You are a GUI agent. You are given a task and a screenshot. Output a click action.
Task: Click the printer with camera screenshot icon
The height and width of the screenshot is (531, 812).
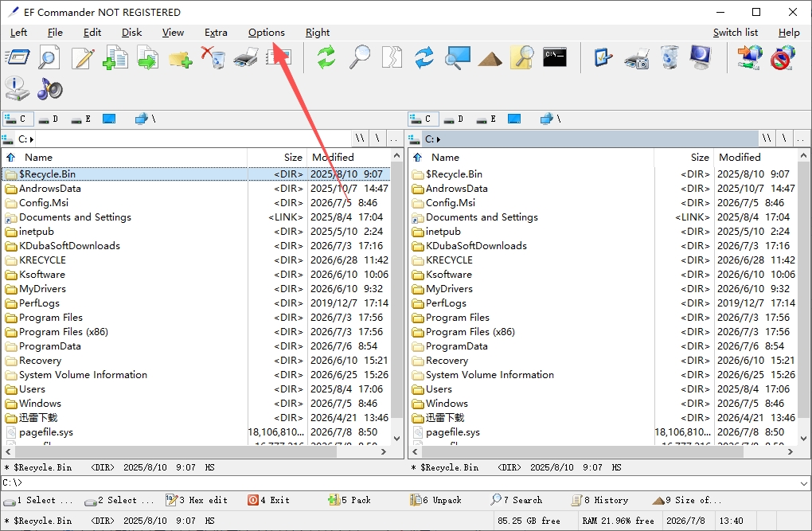click(636, 58)
